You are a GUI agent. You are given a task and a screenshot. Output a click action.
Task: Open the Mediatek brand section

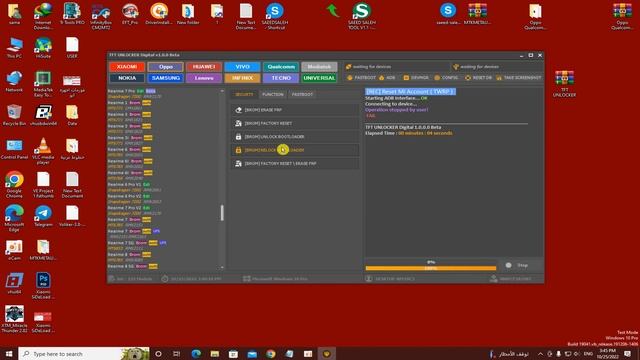319,67
